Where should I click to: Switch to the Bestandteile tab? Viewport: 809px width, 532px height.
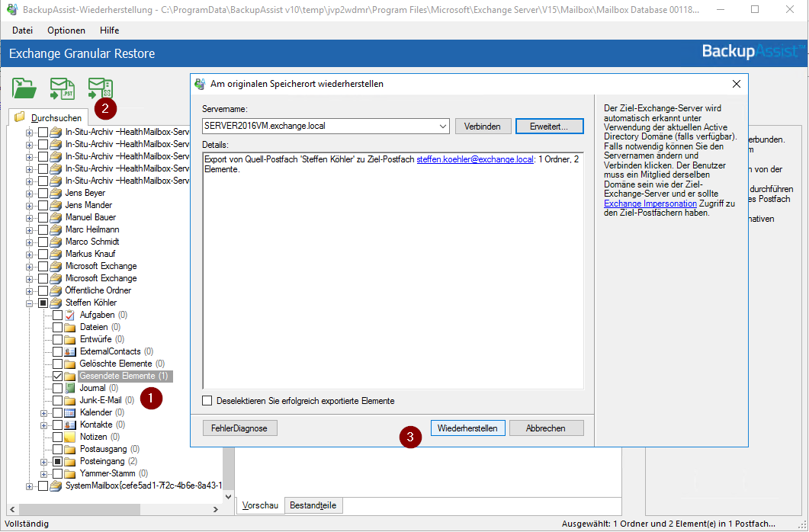tap(314, 505)
